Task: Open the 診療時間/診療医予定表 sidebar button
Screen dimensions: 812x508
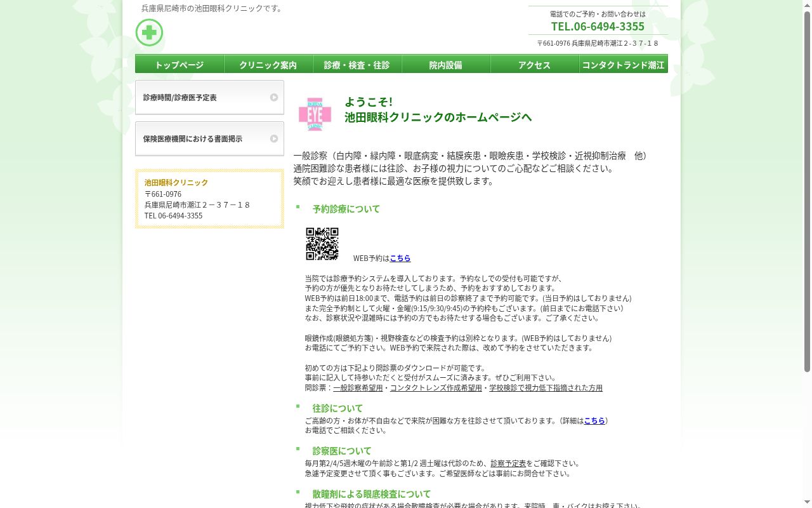Action: 209,97
